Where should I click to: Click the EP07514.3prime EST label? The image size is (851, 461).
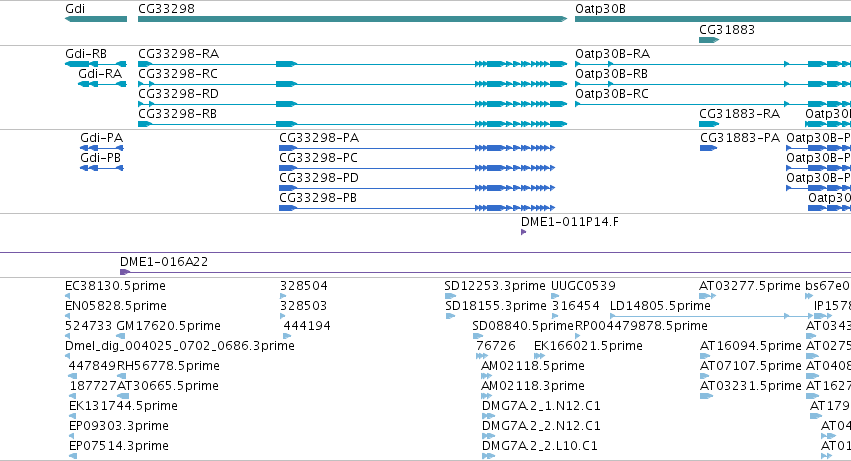(x=119, y=447)
